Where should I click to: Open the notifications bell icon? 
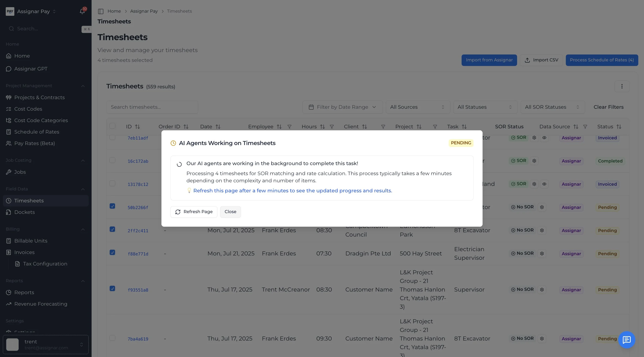pyautogui.click(x=82, y=11)
